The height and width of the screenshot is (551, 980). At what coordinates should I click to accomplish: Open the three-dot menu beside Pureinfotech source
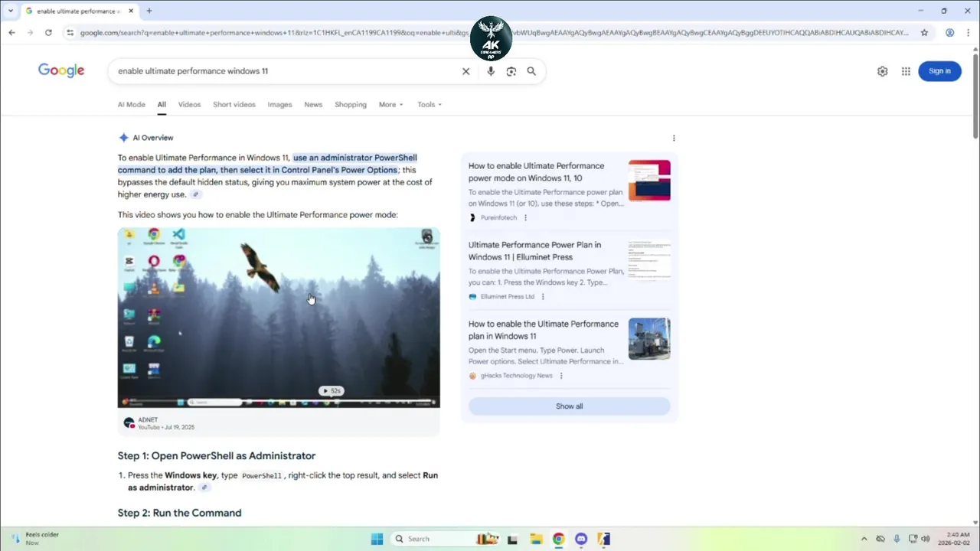[525, 218]
